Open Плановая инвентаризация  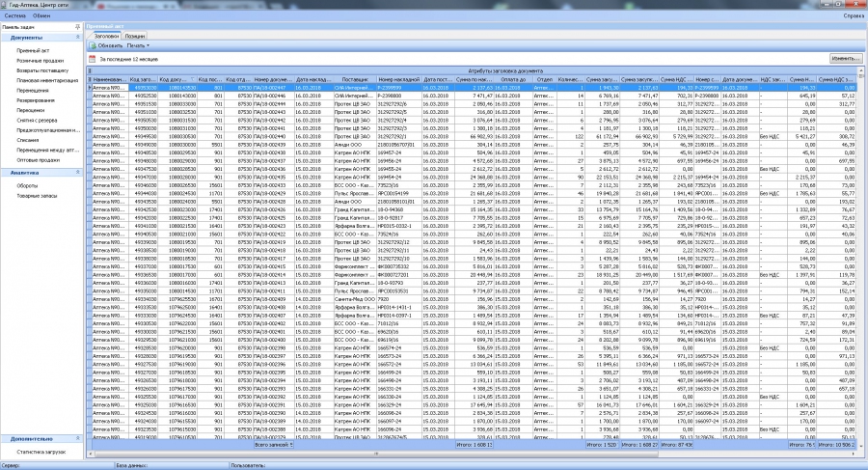pos(47,80)
